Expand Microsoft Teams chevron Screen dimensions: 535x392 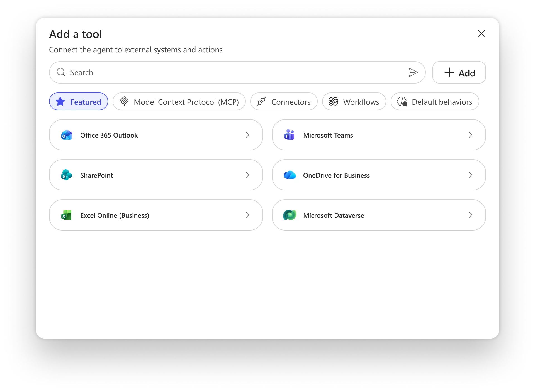coord(470,135)
